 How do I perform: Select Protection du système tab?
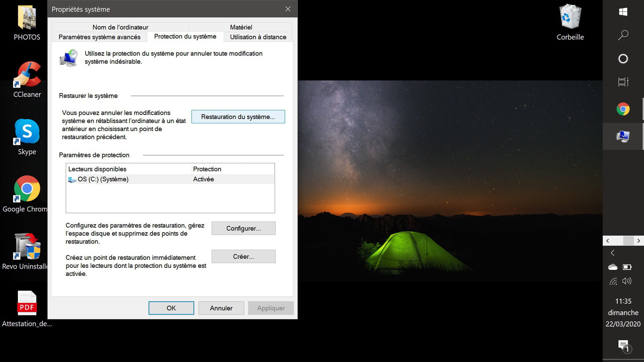[x=185, y=37]
